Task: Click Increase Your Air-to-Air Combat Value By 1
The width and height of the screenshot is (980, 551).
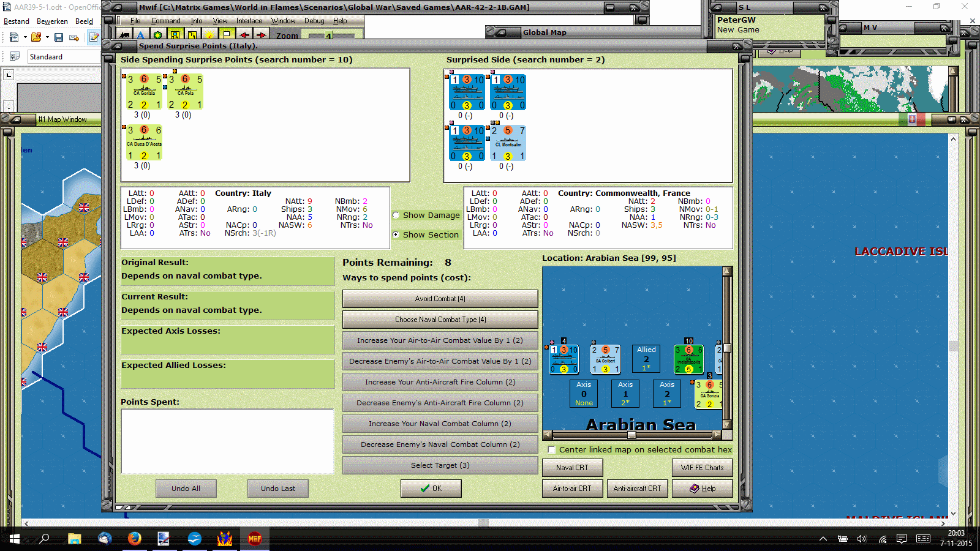Action: 440,340
